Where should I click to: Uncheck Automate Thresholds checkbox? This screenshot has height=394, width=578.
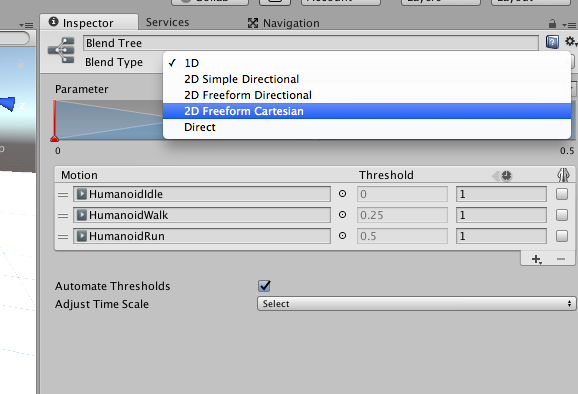[x=264, y=286]
